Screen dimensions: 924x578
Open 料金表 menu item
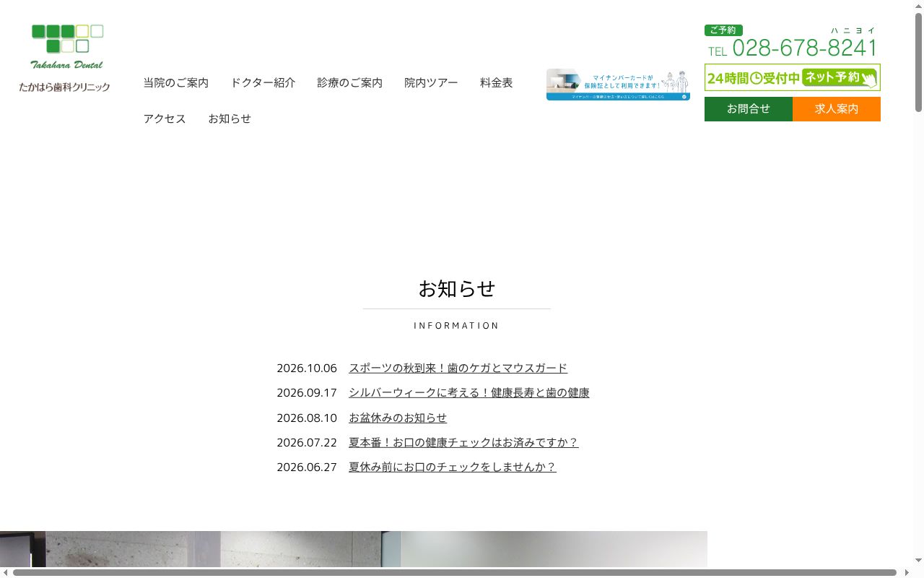pyautogui.click(x=497, y=83)
